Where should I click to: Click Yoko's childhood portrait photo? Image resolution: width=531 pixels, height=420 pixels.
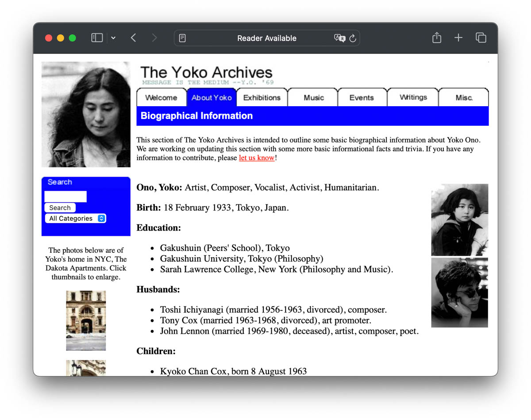(459, 220)
